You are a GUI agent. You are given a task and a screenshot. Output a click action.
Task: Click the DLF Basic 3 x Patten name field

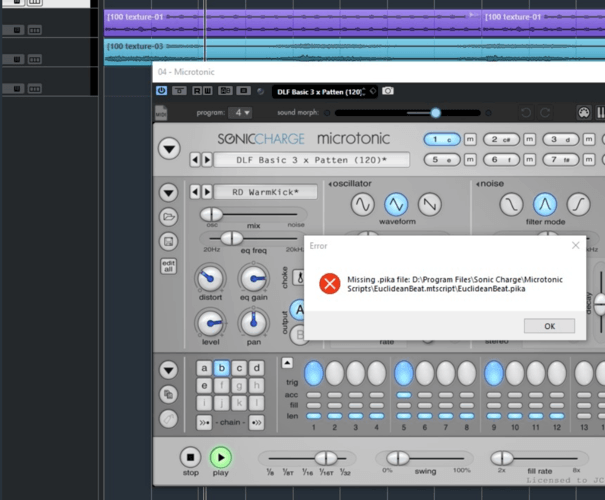(312, 160)
